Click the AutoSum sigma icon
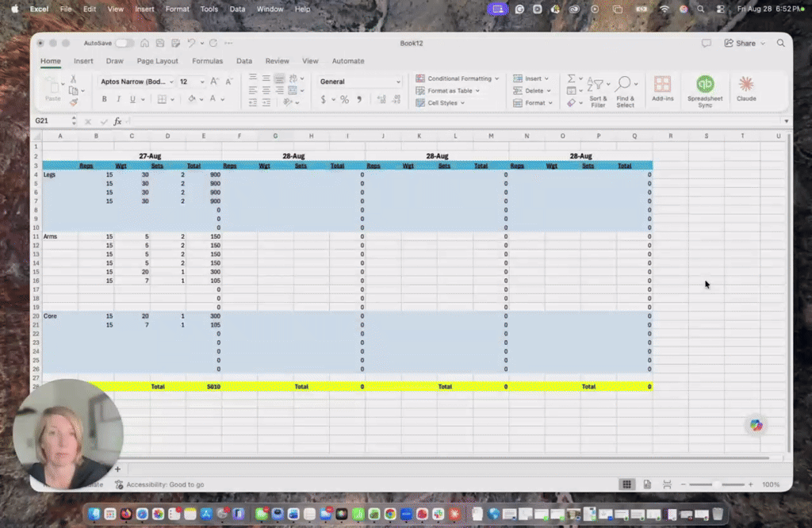The image size is (812, 528). coord(571,78)
